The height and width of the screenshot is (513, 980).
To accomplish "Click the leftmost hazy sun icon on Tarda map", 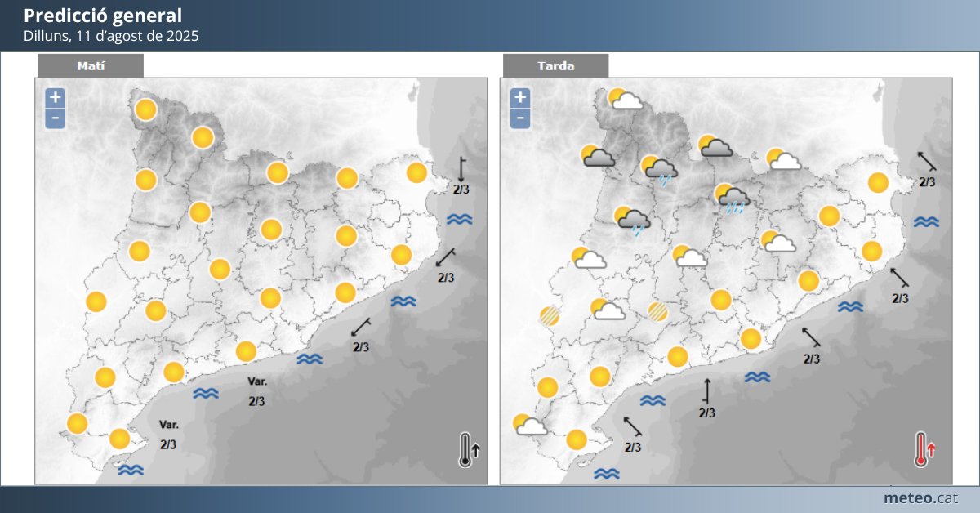I will coord(550,316).
